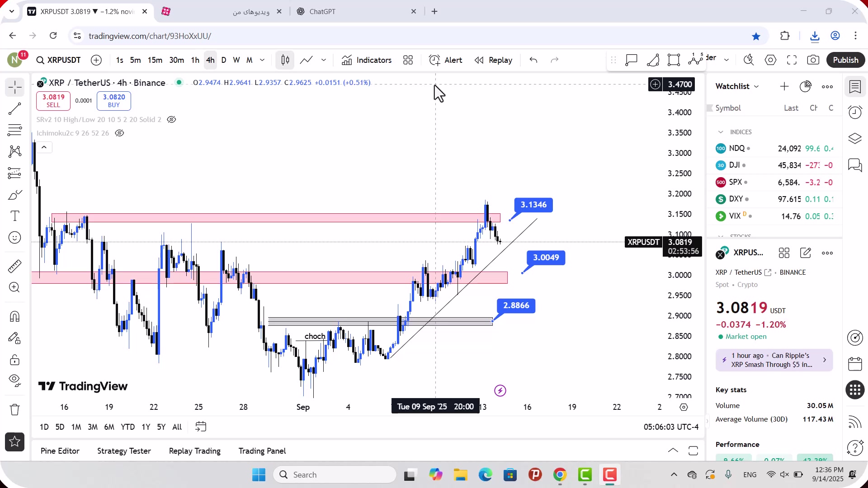The width and height of the screenshot is (868, 488).
Task: Collapse the bottom panel chevron
Action: coord(673,450)
